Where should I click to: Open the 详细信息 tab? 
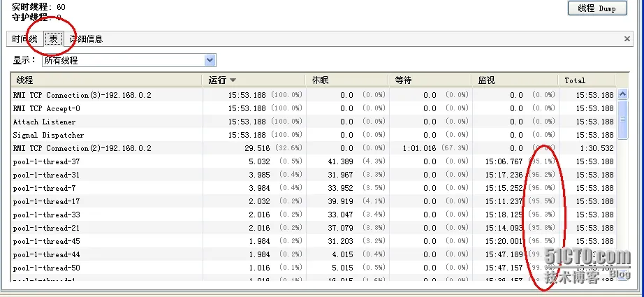click(x=87, y=39)
